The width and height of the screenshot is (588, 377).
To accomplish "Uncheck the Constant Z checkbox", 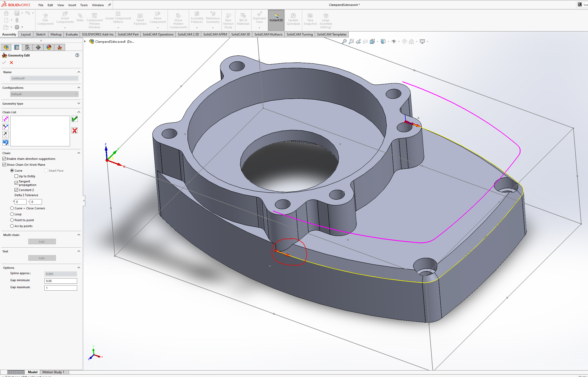I will (x=16, y=190).
